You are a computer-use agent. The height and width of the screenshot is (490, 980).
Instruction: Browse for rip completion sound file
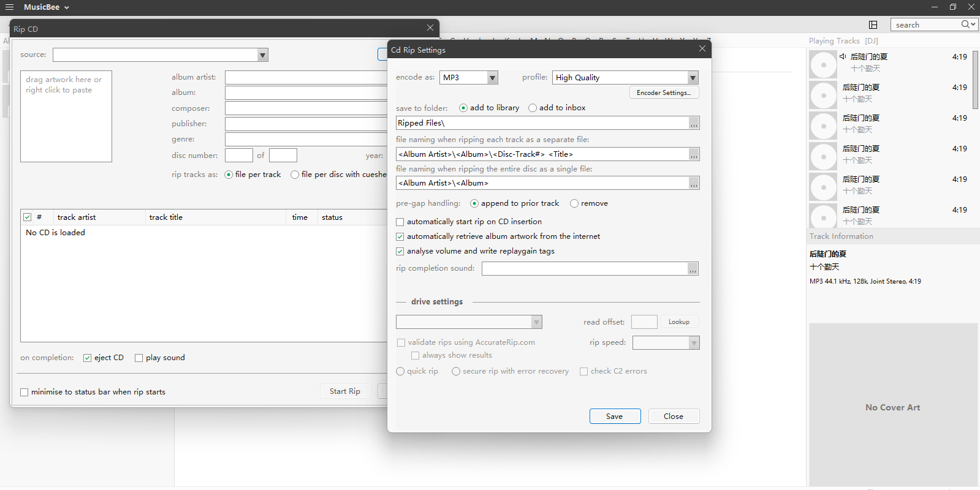click(x=693, y=269)
